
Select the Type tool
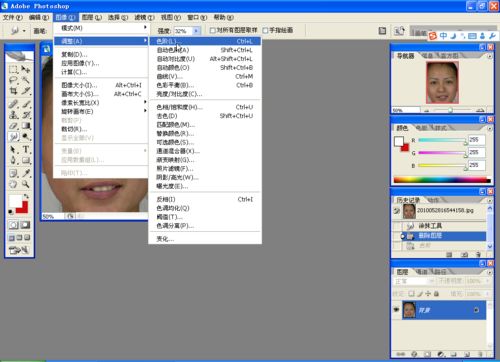(x=26, y=150)
